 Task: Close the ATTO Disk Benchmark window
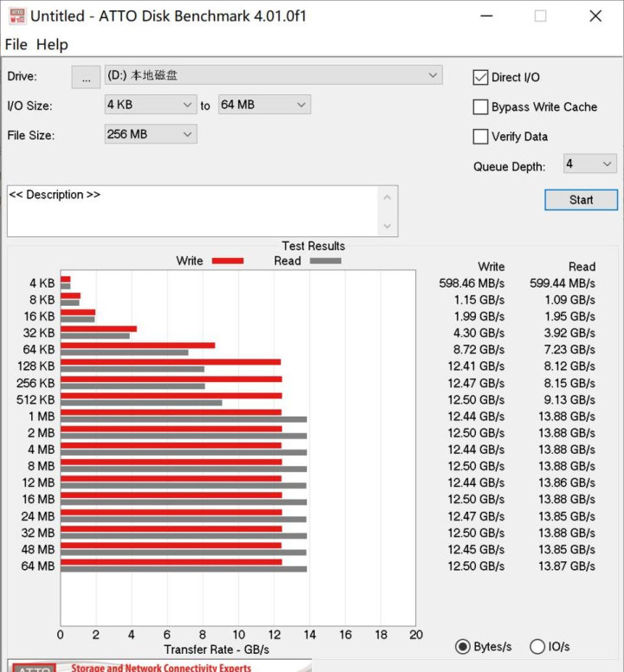click(x=595, y=16)
